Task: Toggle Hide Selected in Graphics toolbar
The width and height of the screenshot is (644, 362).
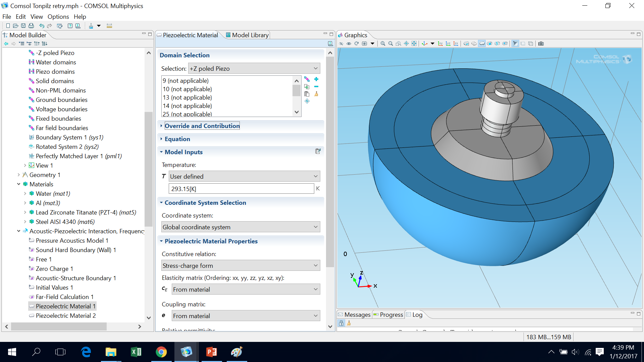Action: (341, 44)
